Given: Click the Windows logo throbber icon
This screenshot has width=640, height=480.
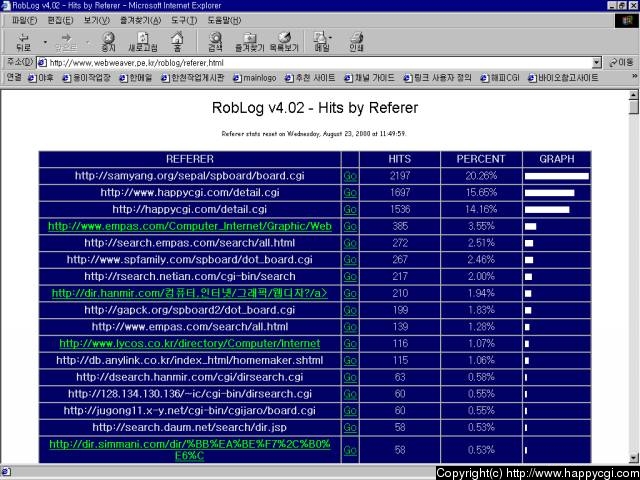Looking at the screenshot, I should pyautogui.click(x=627, y=20).
